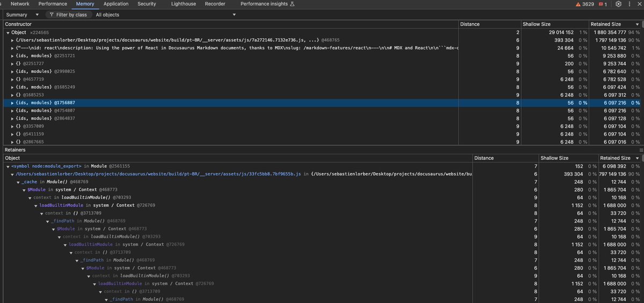Select the Module @2561155 retainer link
Viewport: 644px width, 303px height.
point(111,166)
